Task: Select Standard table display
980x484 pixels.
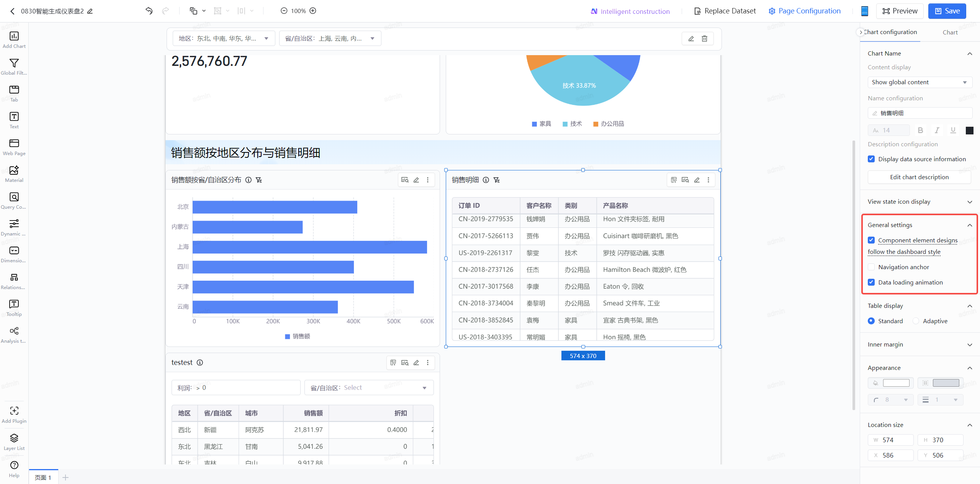Action: pyautogui.click(x=871, y=321)
